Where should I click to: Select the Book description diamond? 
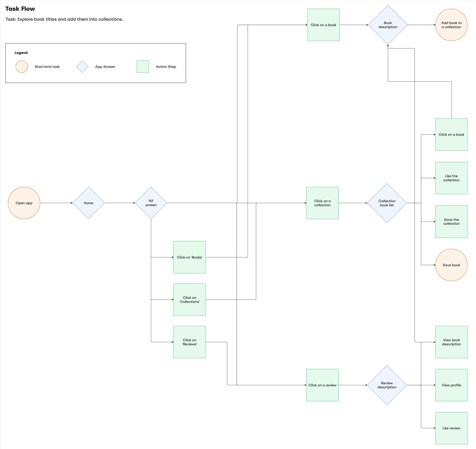pyautogui.click(x=388, y=25)
